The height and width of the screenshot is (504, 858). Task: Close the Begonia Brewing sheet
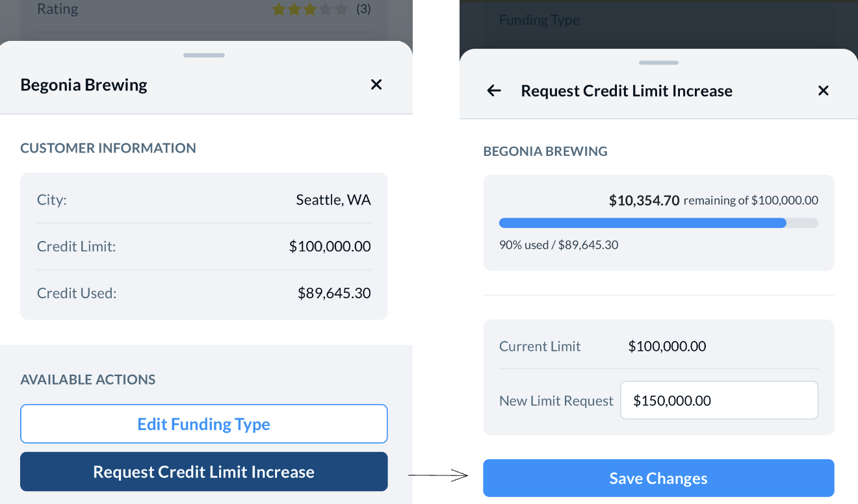pyautogui.click(x=376, y=84)
